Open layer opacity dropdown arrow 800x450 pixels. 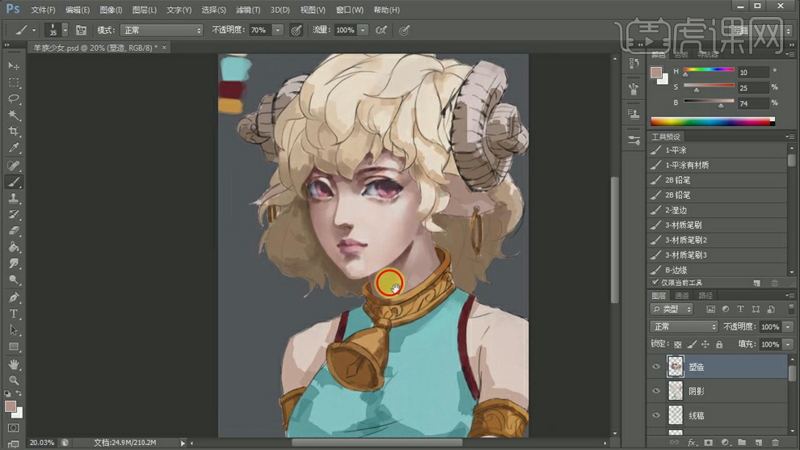tap(788, 327)
